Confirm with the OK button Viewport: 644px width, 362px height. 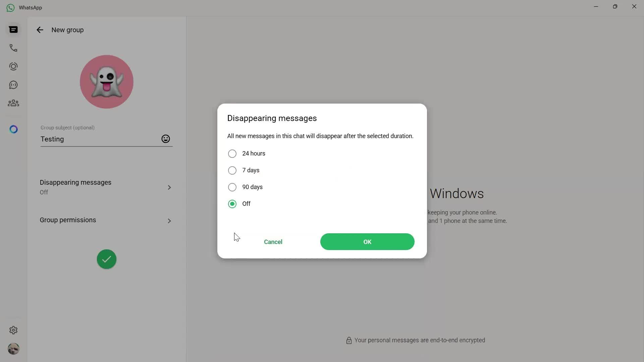(367, 242)
